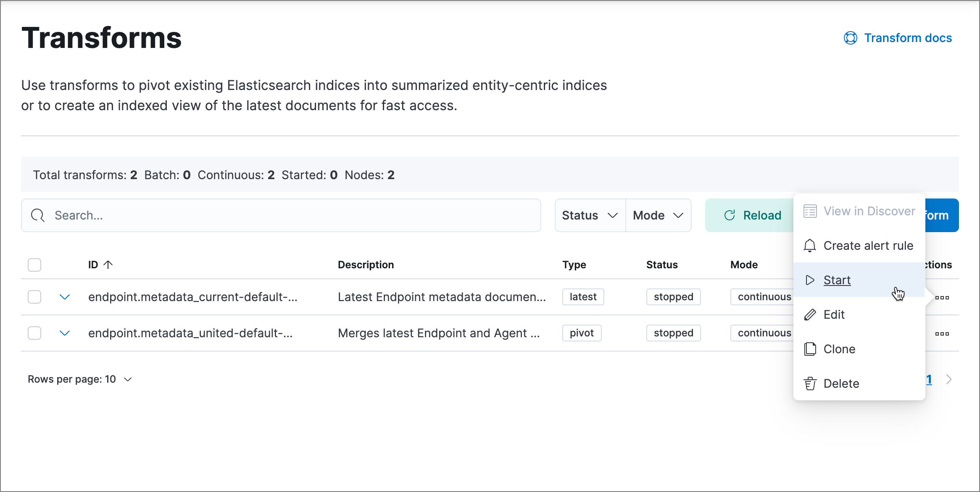980x492 pixels.
Task: Open the Mode filter dropdown
Action: click(x=658, y=215)
